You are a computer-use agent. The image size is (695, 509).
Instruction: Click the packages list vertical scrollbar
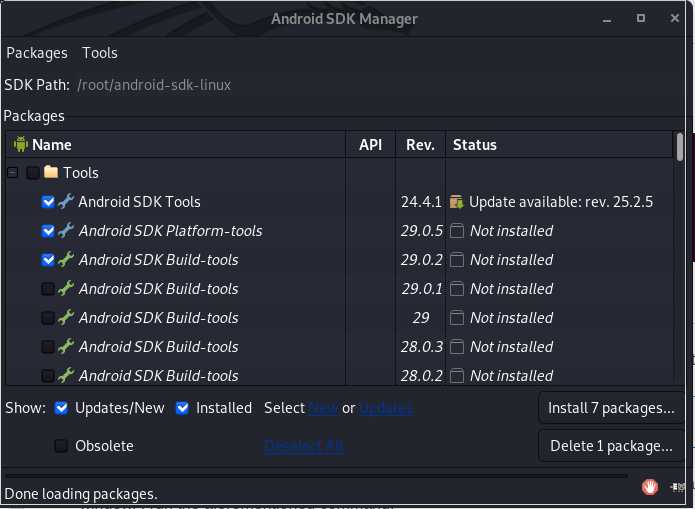point(679,257)
